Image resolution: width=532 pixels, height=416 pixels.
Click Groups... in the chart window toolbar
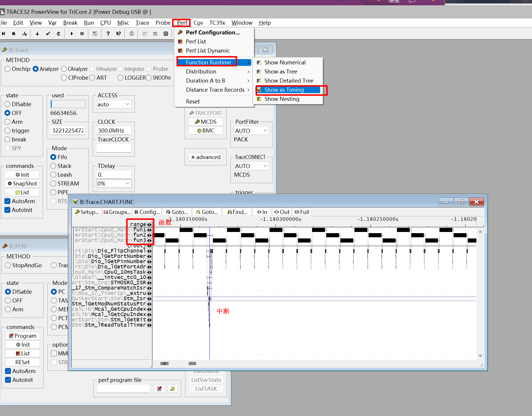click(117, 212)
